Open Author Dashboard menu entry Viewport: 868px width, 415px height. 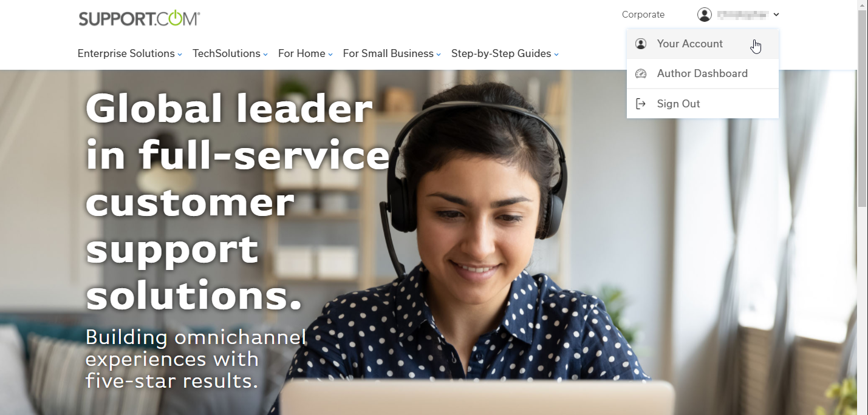[x=703, y=73]
